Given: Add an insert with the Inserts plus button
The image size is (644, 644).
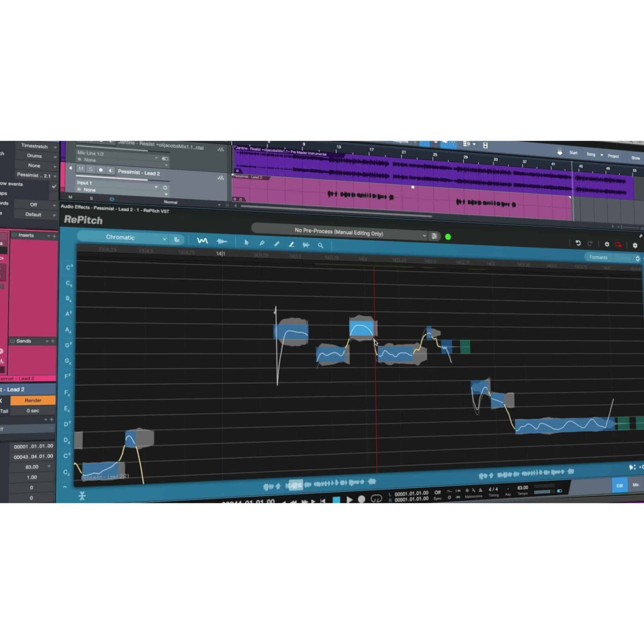Looking at the screenshot, I should point(54,236).
